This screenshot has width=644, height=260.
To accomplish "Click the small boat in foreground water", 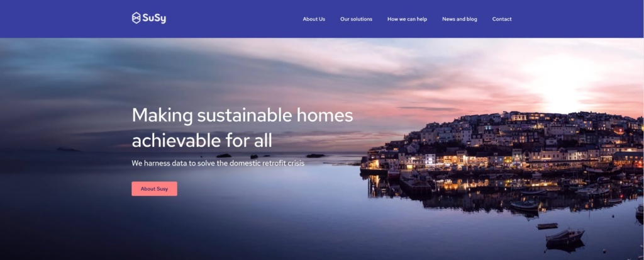I will (565, 237).
